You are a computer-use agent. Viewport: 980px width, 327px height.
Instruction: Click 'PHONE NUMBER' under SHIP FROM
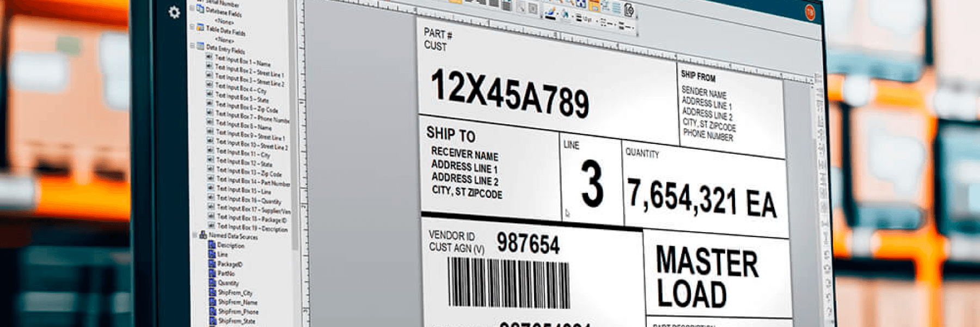click(x=708, y=134)
